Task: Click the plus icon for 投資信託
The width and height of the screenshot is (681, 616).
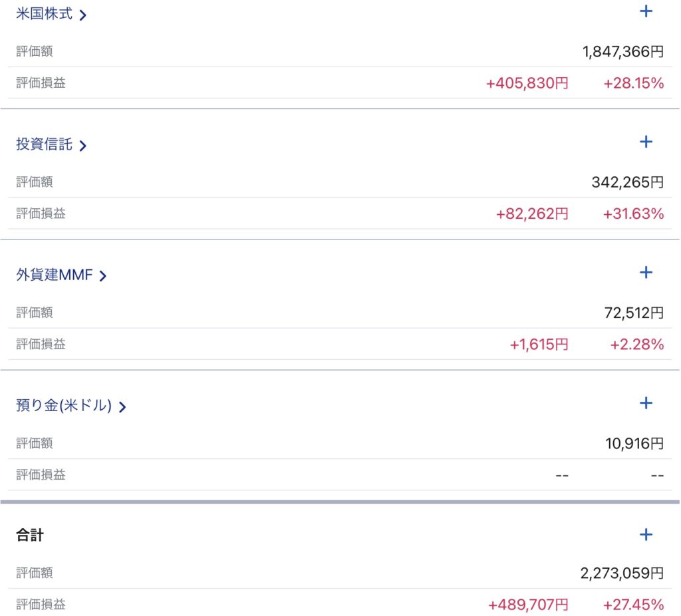Action: click(646, 142)
